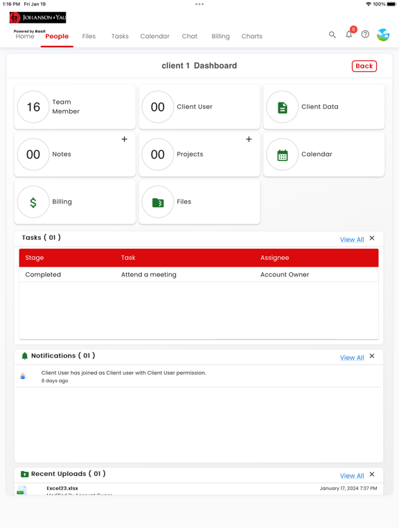399x532 pixels.
Task: View all notifications link
Action: tap(352, 357)
